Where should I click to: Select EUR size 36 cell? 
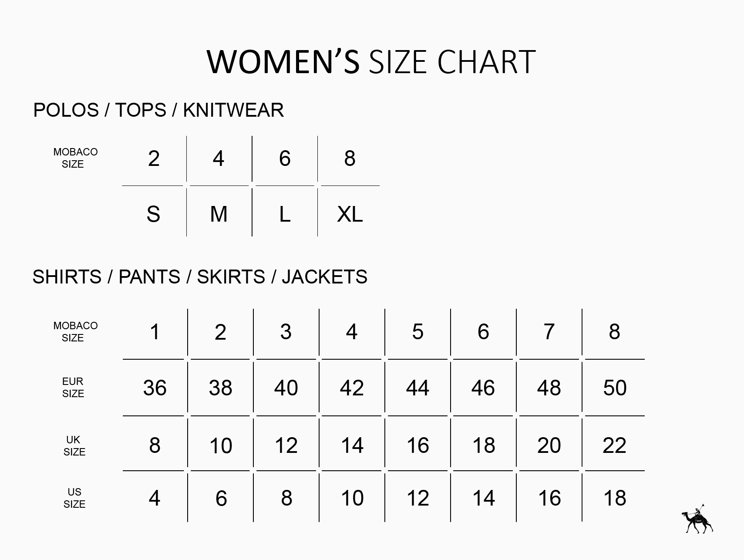pos(155,388)
